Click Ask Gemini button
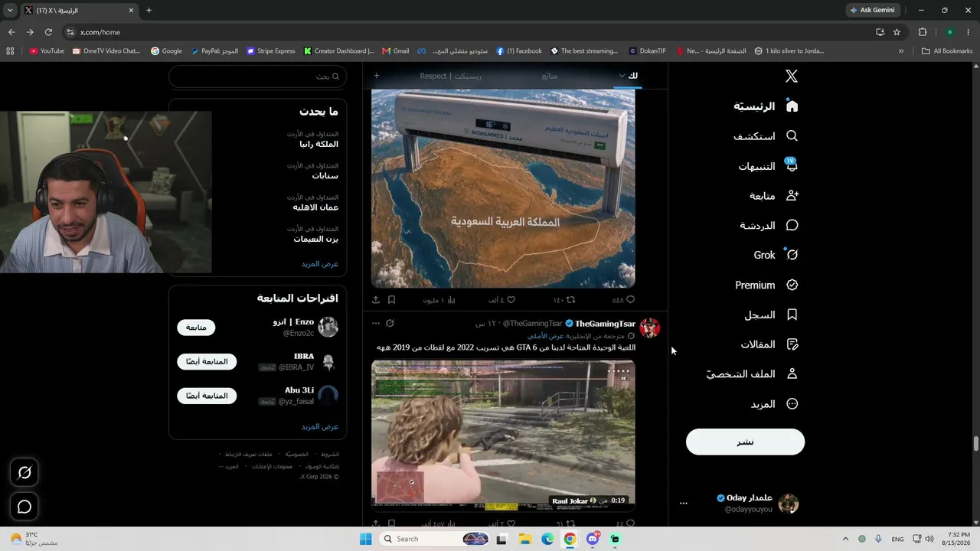This screenshot has height=551, width=980. click(x=873, y=10)
